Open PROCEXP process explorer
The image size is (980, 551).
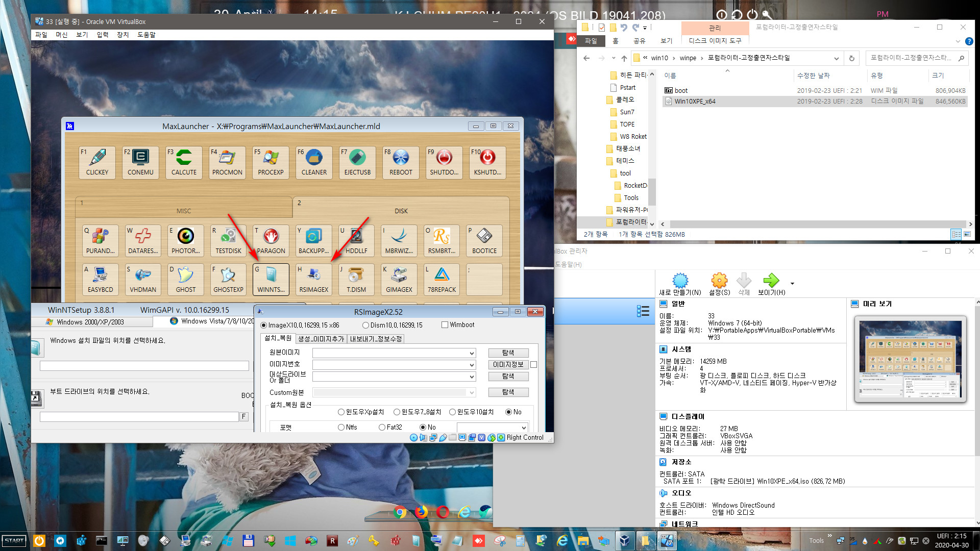click(271, 162)
